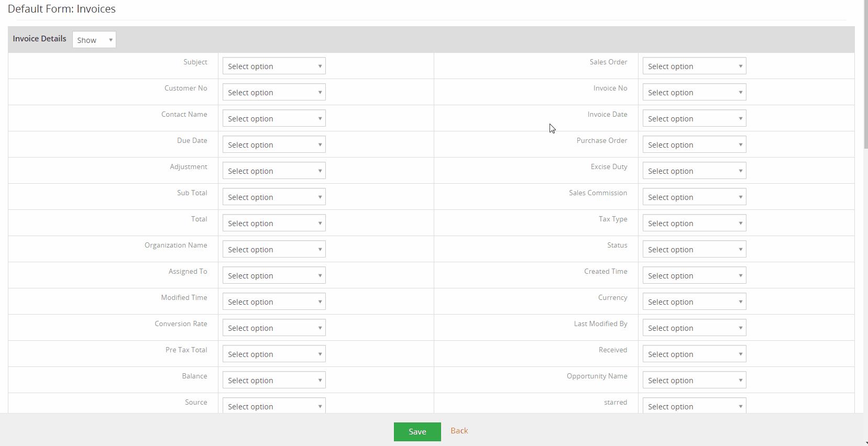Open the Status field dropdown
868x446 pixels.
(x=694, y=249)
